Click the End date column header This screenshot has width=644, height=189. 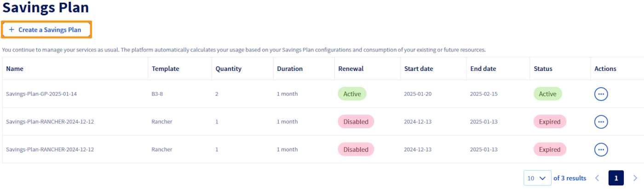pyautogui.click(x=483, y=69)
